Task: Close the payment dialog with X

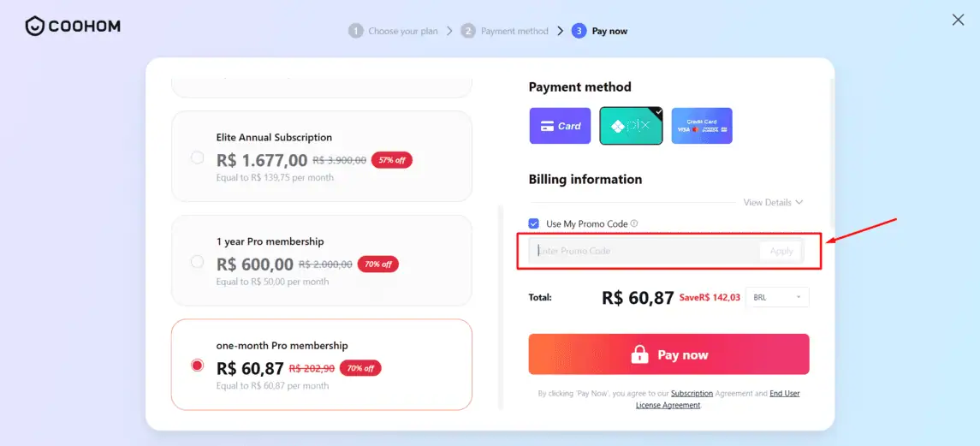Action: (958, 20)
